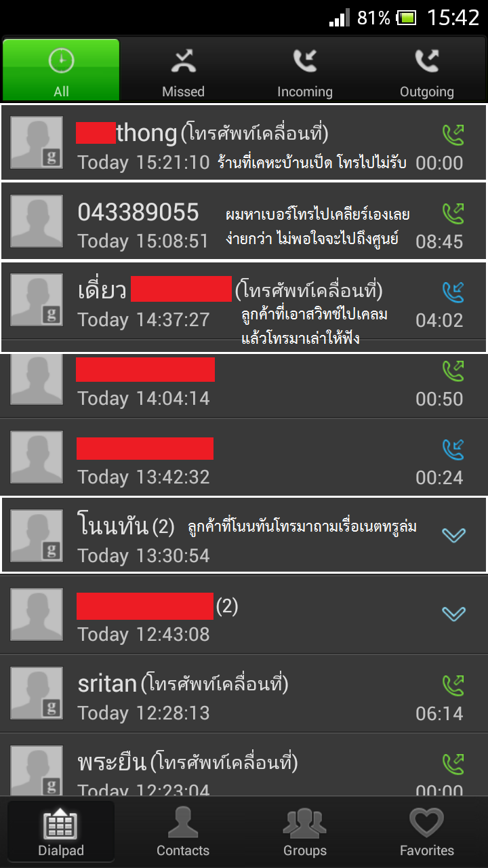Tap outgoing call icon on 14:04:14 entry

(x=453, y=370)
